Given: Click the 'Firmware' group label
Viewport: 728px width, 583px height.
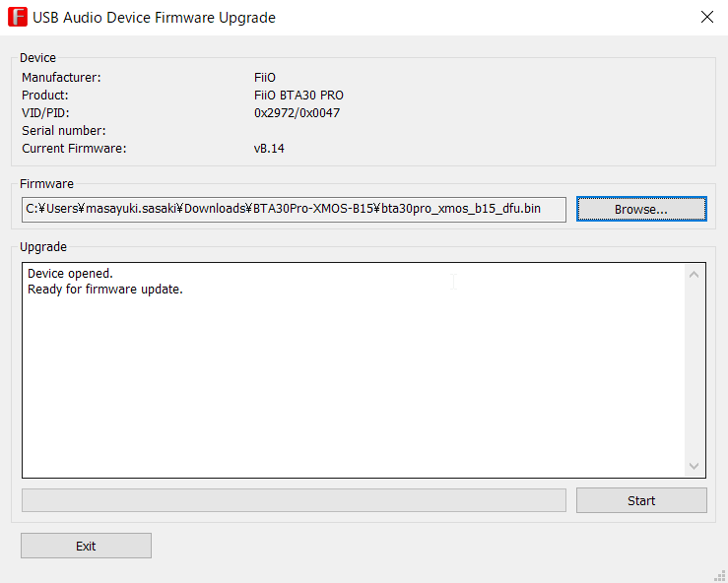Looking at the screenshot, I should (46, 184).
